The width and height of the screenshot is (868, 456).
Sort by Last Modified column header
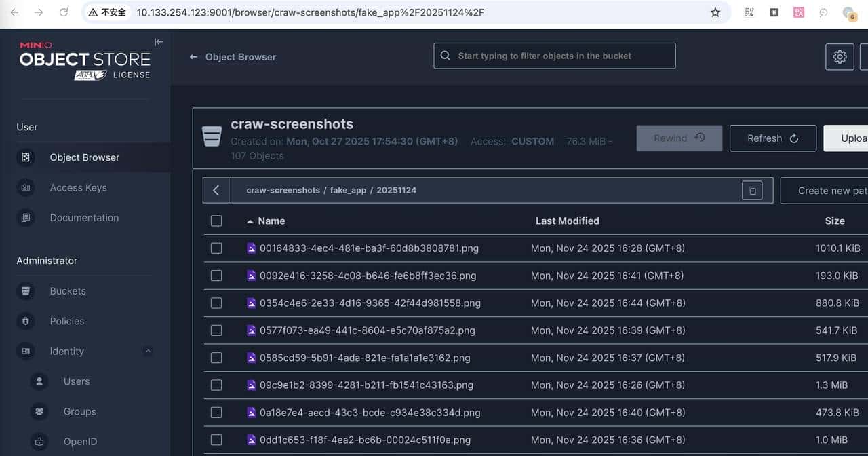(x=568, y=221)
